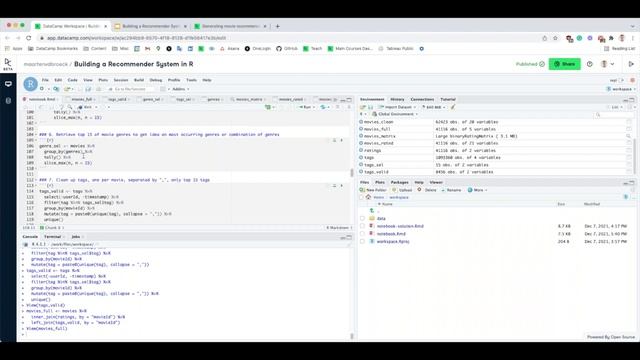The image size is (640, 360).
Task: Open the notebook-solution.Rmd file link
Action: pyautogui.click(x=400, y=226)
